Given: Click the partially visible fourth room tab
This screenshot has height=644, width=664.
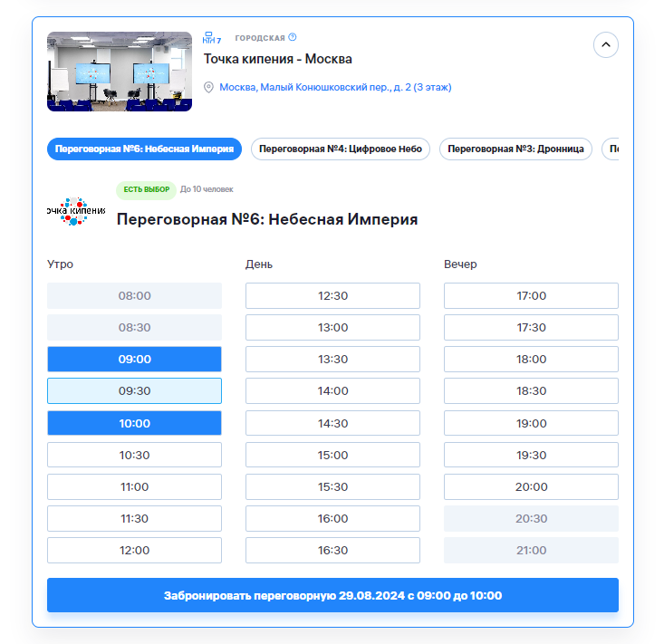Looking at the screenshot, I should [x=611, y=149].
